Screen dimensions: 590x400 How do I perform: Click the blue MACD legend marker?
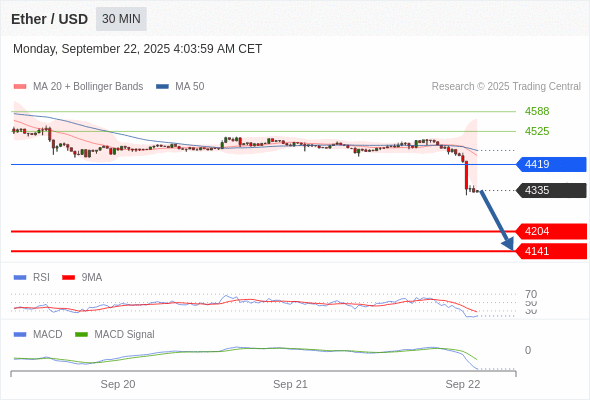pyautogui.click(x=20, y=335)
